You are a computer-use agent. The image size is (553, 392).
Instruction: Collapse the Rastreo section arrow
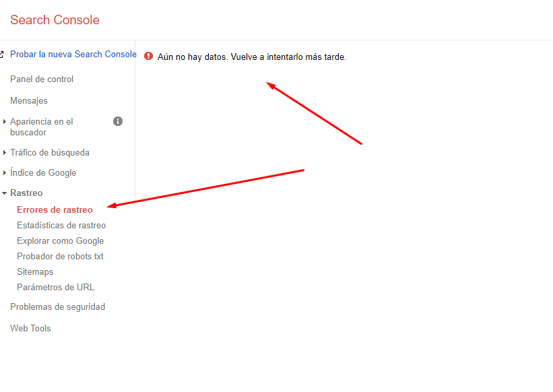click(x=4, y=193)
